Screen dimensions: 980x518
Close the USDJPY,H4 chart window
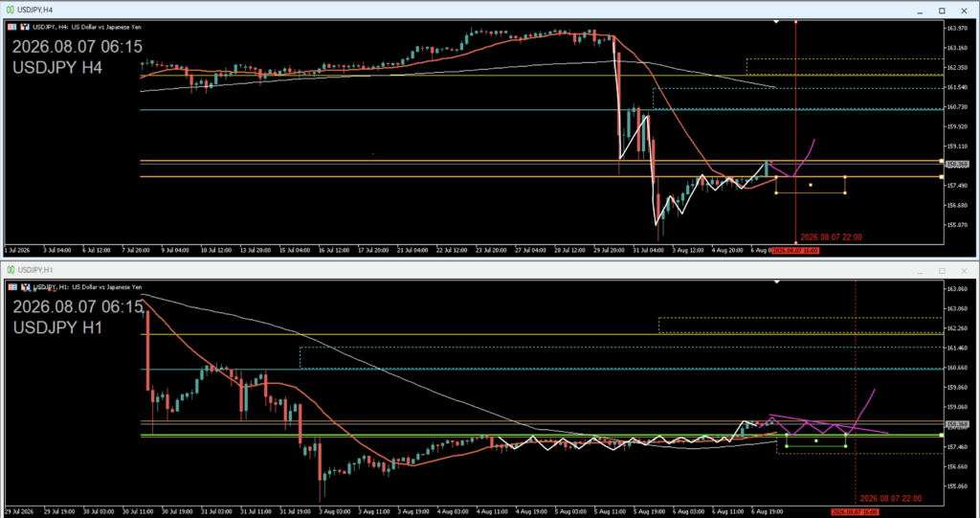[965, 11]
